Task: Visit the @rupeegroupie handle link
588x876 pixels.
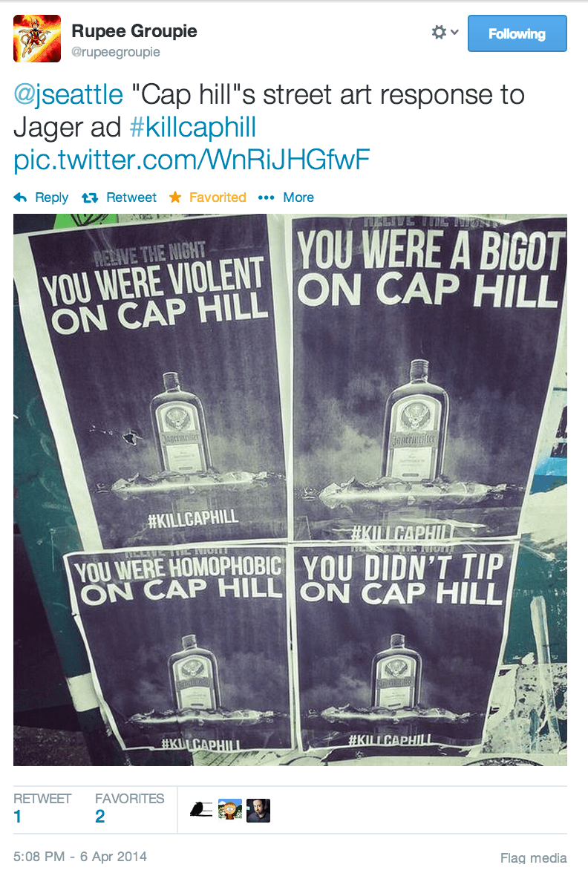Action: 116,52
